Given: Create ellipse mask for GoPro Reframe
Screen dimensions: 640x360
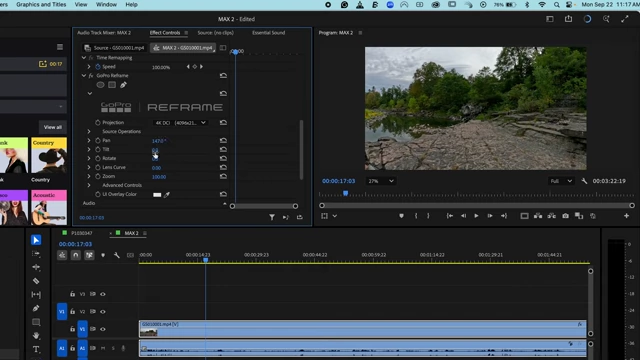Looking at the screenshot, I should [100, 85].
